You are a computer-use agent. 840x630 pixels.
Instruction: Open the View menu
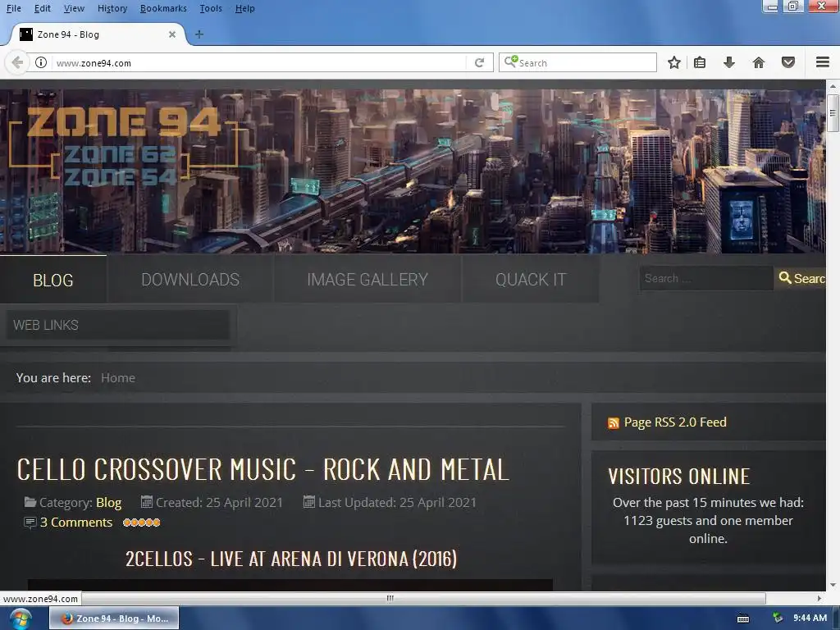pos(74,8)
